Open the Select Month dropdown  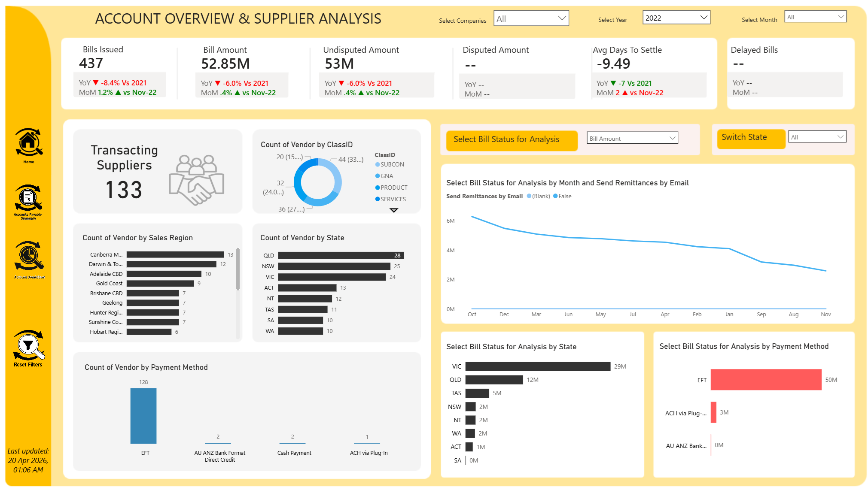pyautogui.click(x=815, y=17)
